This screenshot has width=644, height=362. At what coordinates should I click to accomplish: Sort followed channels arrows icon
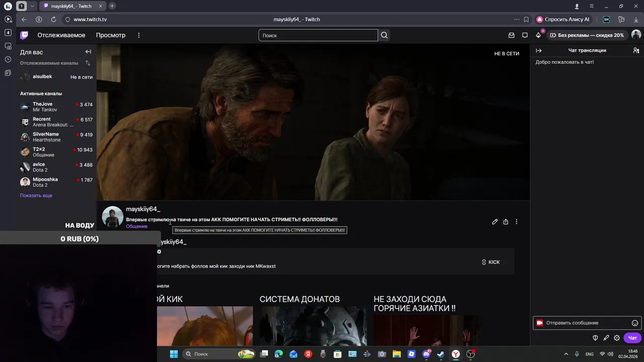[88, 63]
